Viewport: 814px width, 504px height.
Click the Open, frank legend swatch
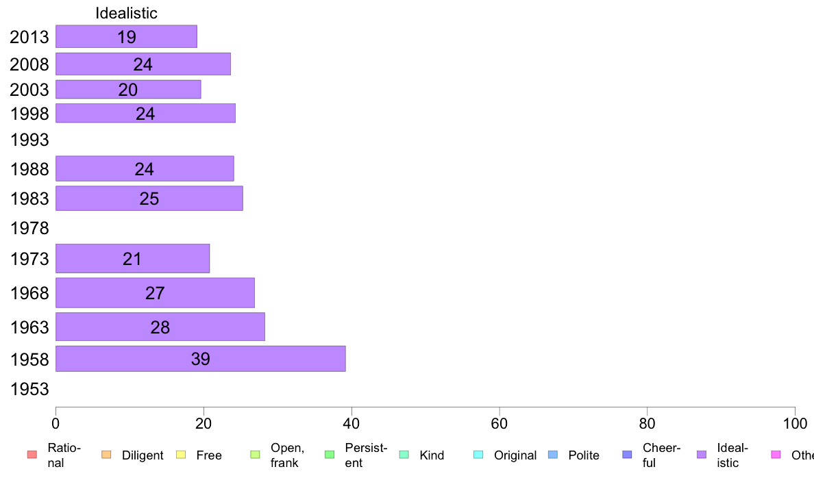pyautogui.click(x=255, y=455)
